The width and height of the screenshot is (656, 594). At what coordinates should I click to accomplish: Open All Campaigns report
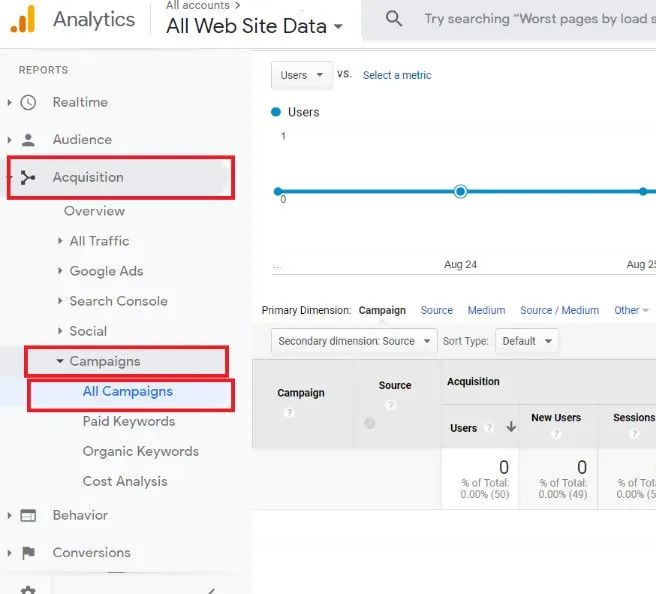127,391
